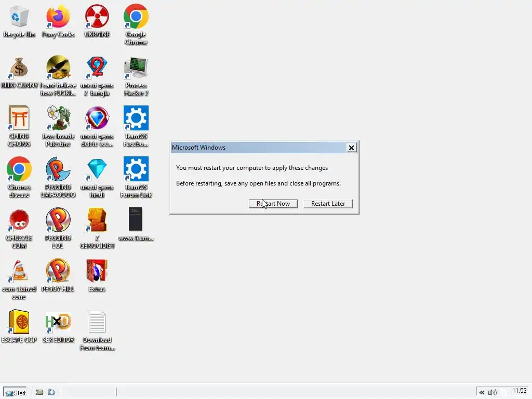Select the Firefox shortcut icon
Screen dimensions: 532x399
tap(58, 16)
